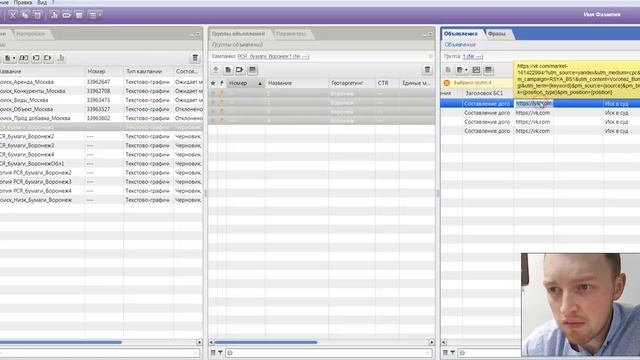640x360 pixels.
Task: Click the collapse button at the right of the Кампания row
Action: pyautogui.click(x=430, y=56)
